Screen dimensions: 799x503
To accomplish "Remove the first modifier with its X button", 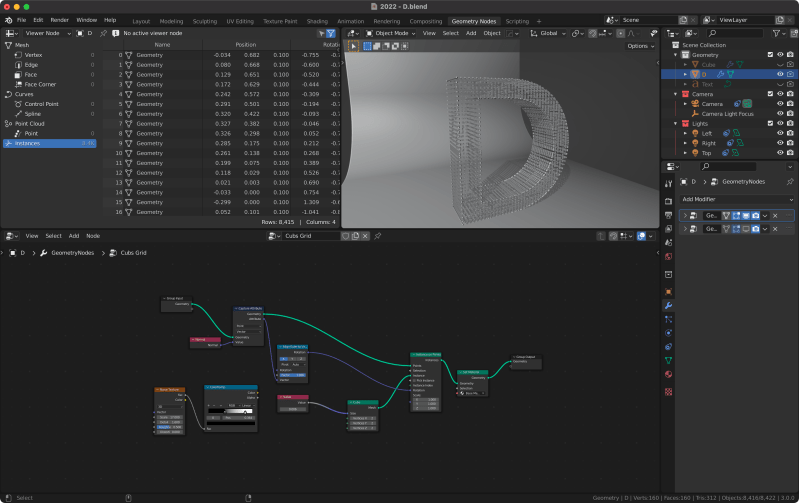I will [775, 216].
